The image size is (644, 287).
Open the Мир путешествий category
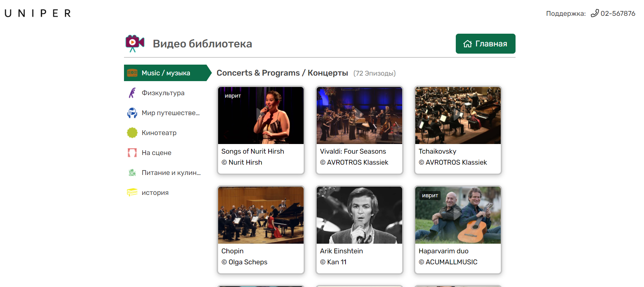[170, 113]
